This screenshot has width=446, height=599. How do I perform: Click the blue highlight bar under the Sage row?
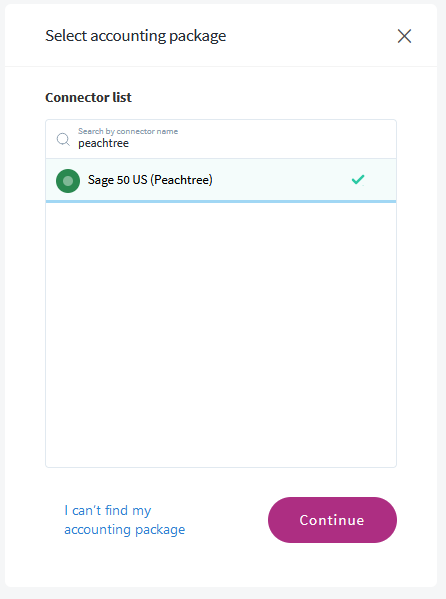(x=221, y=201)
